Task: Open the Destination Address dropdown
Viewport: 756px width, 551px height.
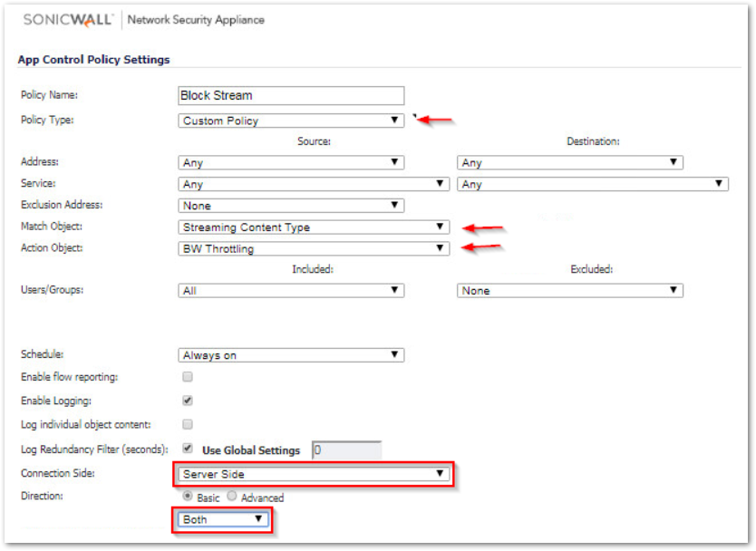Action: (569, 162)
